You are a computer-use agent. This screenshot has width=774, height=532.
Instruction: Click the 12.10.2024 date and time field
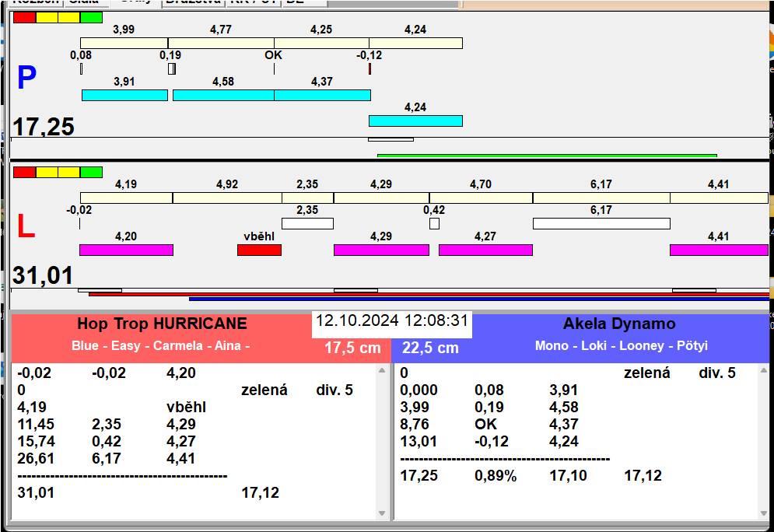coord(391,320)
